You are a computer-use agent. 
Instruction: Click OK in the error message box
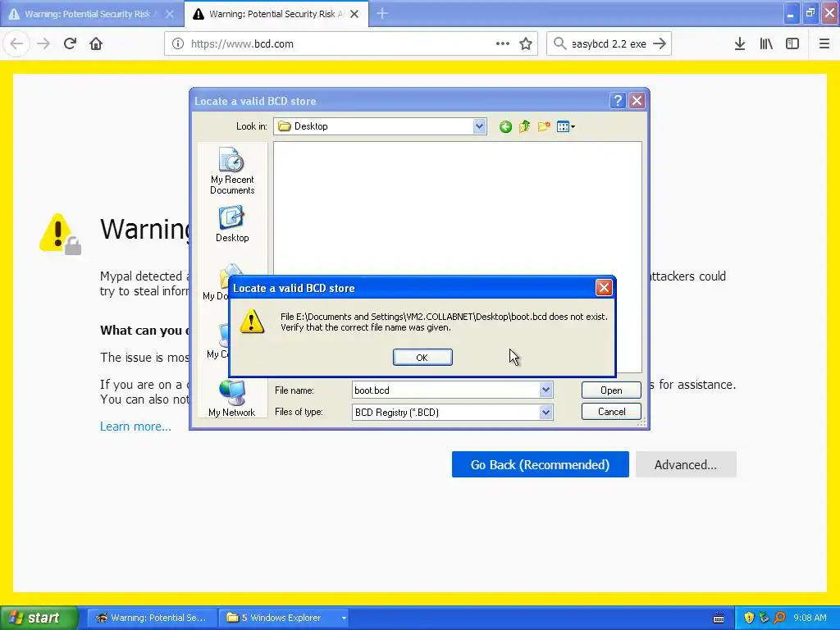tap(422, 358)
